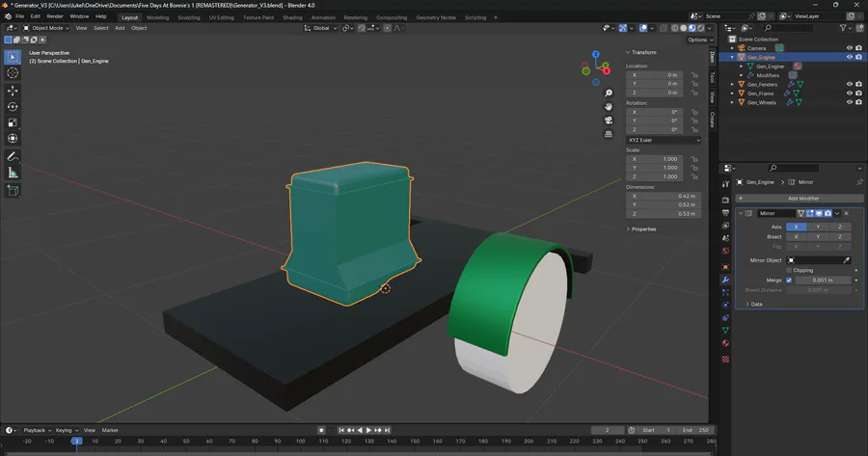Screen dimensions: 868x456
Task: Jump to the timeline end frame
Action: (388, 430)
